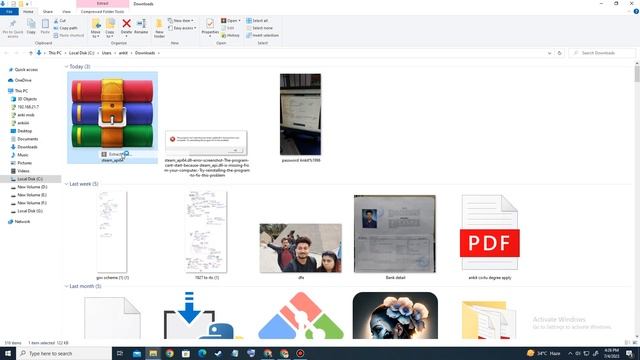Click Paste shortcut in Clipboard group
Screen dimensions: 640x360
69,36
